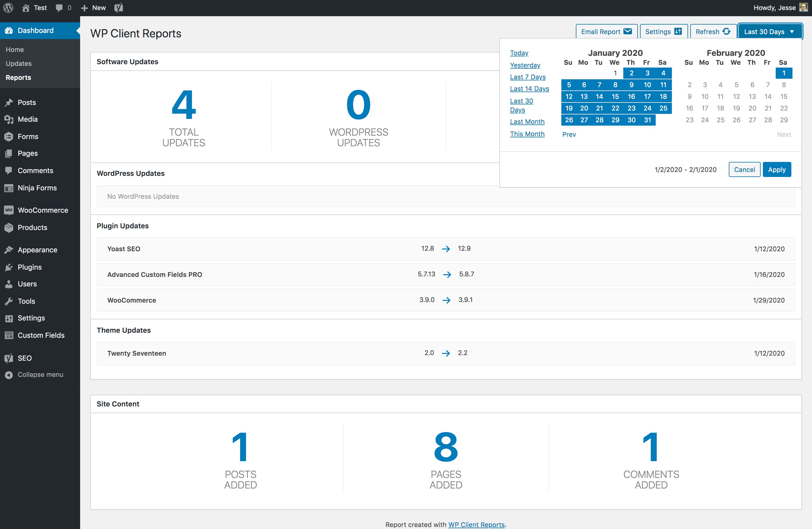812x529 pixels.
Task: Click the Refresh button
Action: 712,32
